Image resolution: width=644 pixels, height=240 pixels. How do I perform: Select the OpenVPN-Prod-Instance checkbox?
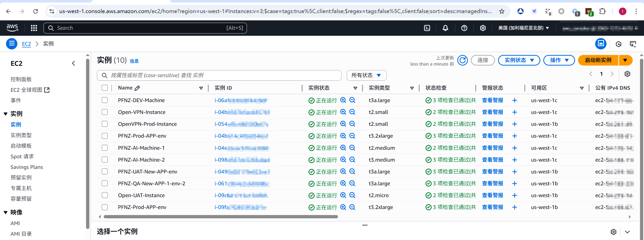pyautogui.click(x=105, y=124)
